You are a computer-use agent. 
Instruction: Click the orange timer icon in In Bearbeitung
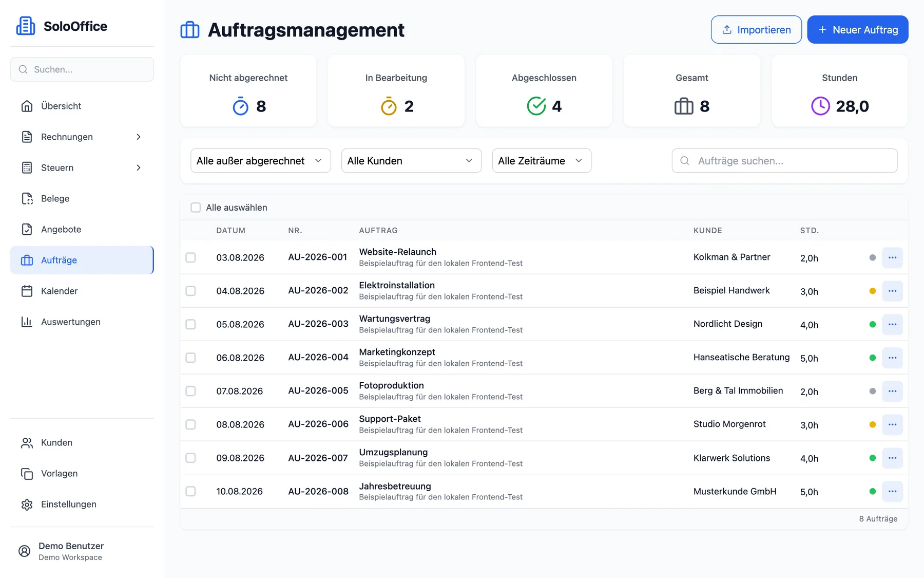coord(389,106)
